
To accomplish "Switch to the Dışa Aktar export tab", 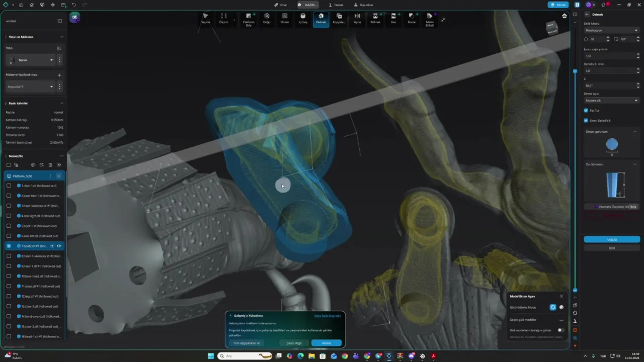I will coord(364,5).
